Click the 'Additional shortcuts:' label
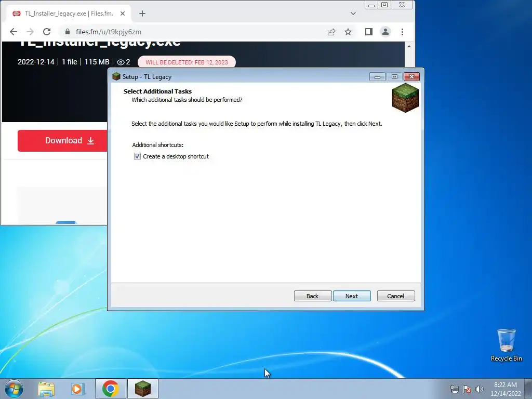Screen dimensions: 532x399 point(158,145)
